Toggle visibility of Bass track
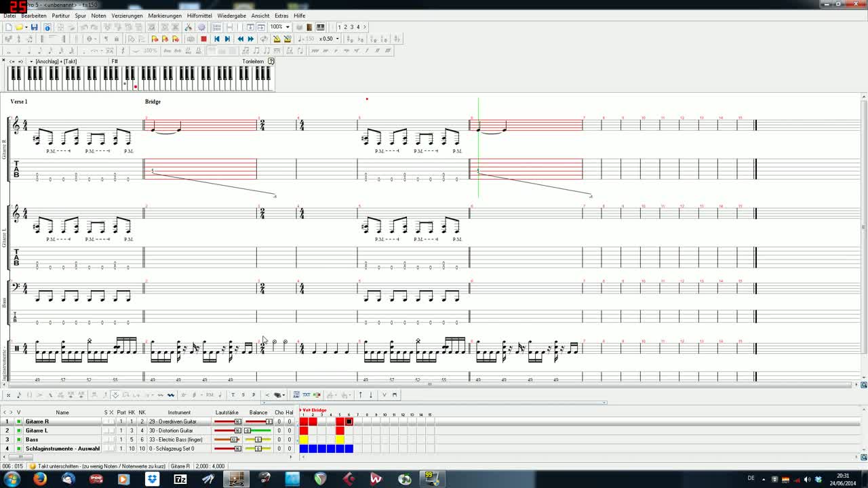The image size is (868, 488). click(x=19, y=439)
